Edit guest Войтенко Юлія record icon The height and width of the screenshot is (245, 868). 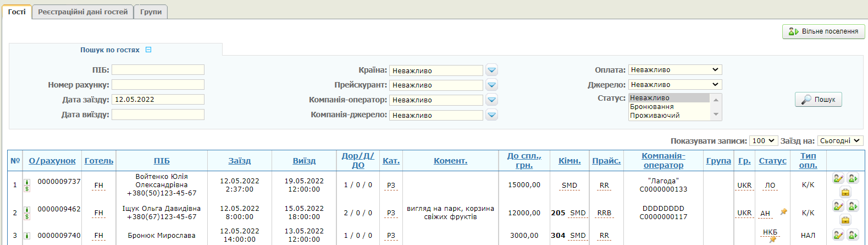coord(838,178)
